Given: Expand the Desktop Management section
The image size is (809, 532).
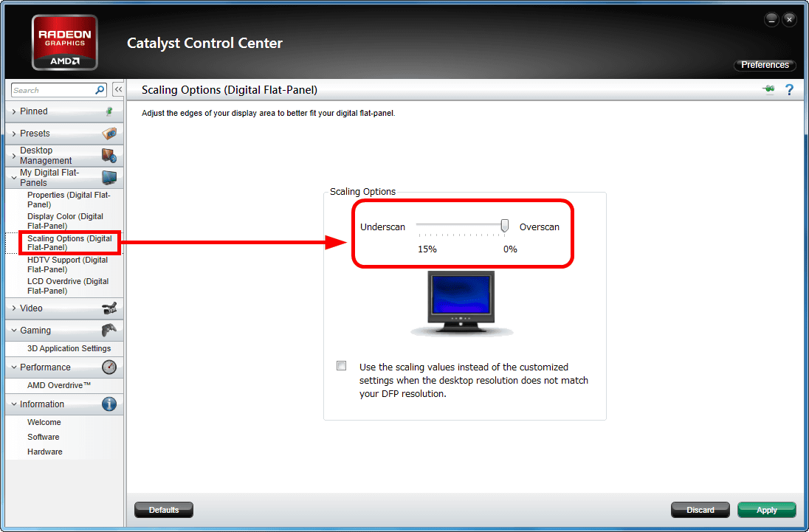Looking at the screenshot, I should tap(14, 155).
